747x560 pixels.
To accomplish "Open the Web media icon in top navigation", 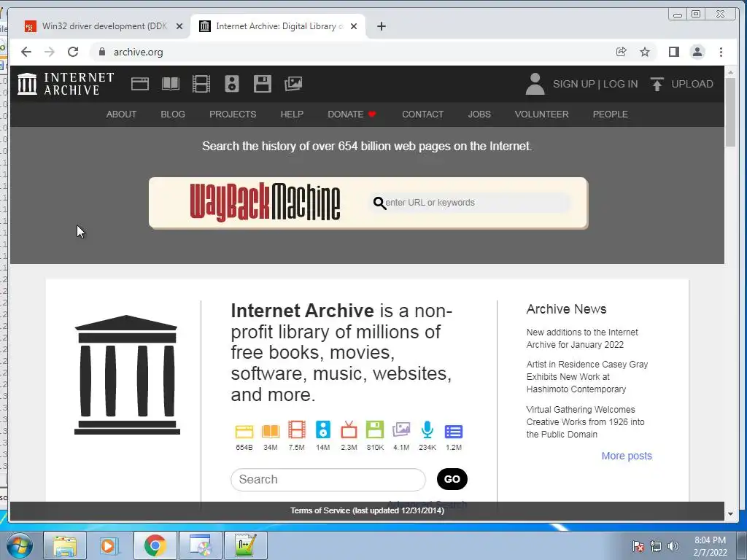I will tap(140, 84).
